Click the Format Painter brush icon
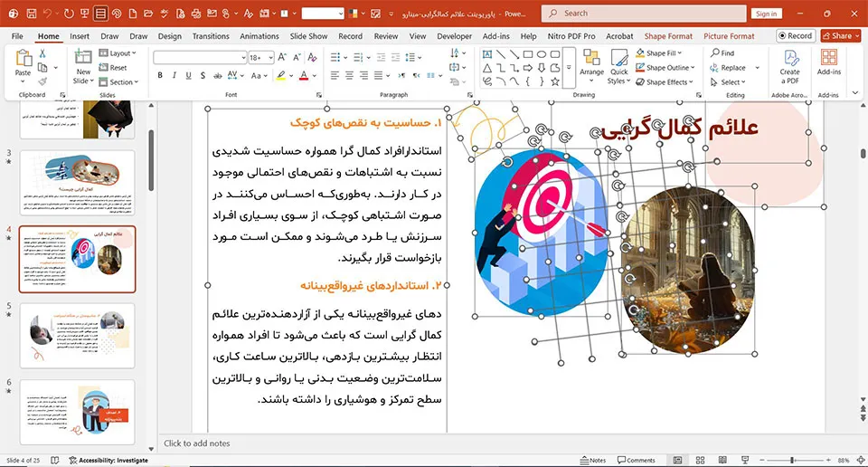Viewport: 868px width, 467px height. (x=42, y=81)
